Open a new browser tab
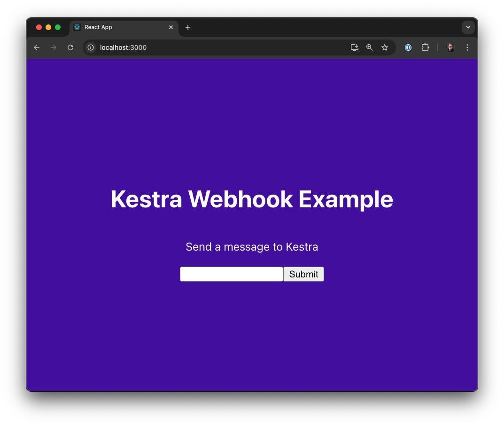This screenshot has width=504, height=426. [x=188, y=27]
